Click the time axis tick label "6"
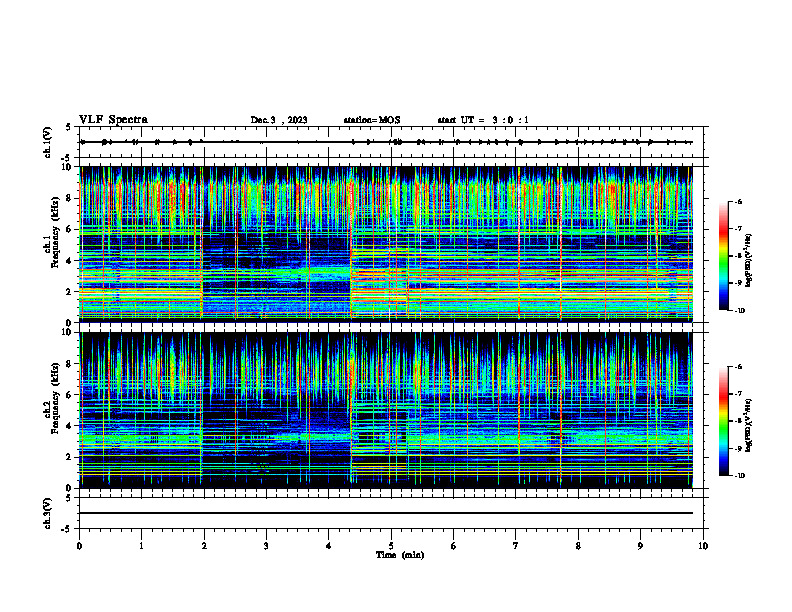This screenshot has height=612, width=792. tap(454, 546)
